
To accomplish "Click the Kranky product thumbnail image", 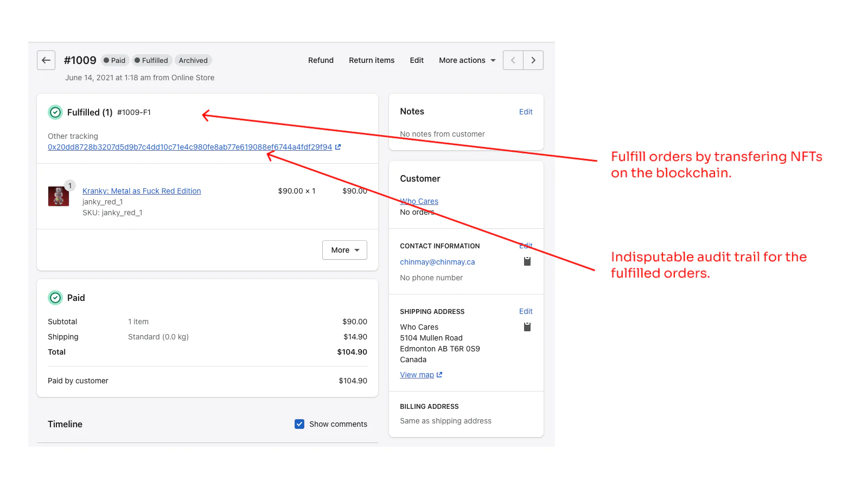I will click(59, 196).
